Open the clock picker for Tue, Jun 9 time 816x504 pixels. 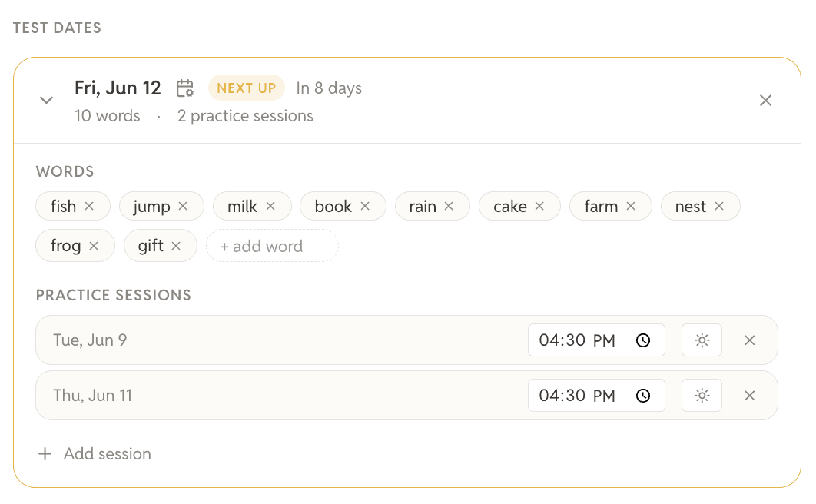click(x=643, y=340)
